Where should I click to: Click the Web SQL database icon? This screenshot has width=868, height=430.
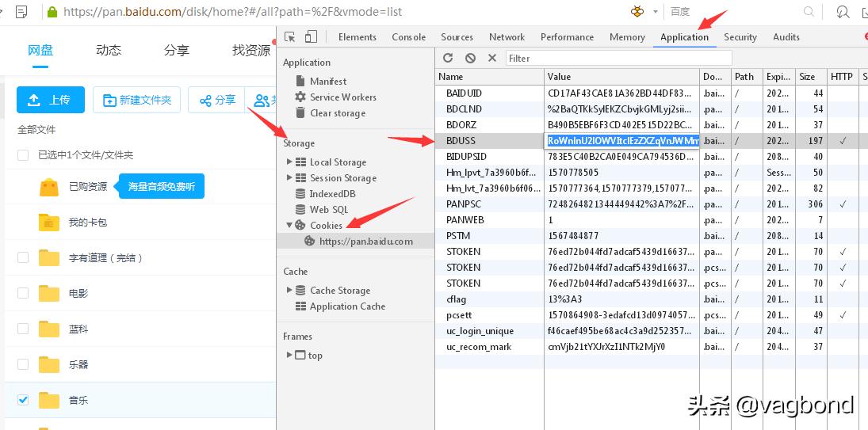point(300,210)
